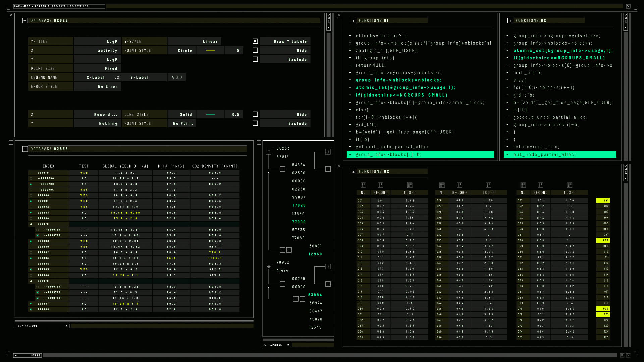644x362 pixels.
Task: Click the ERROR STYLE No Error field
Action: [98, 86]
